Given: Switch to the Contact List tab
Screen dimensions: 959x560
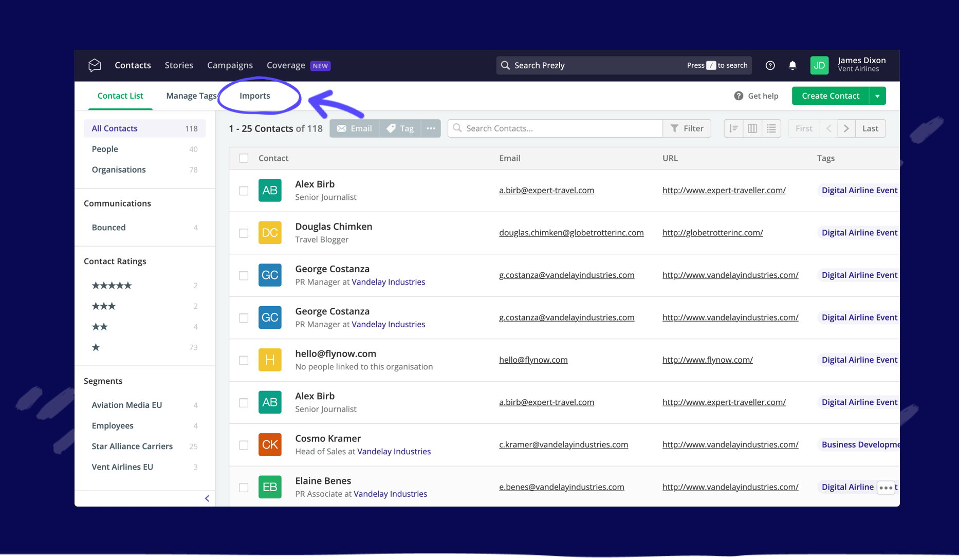Looking at the screenshot, I should [x=120, y=96].
